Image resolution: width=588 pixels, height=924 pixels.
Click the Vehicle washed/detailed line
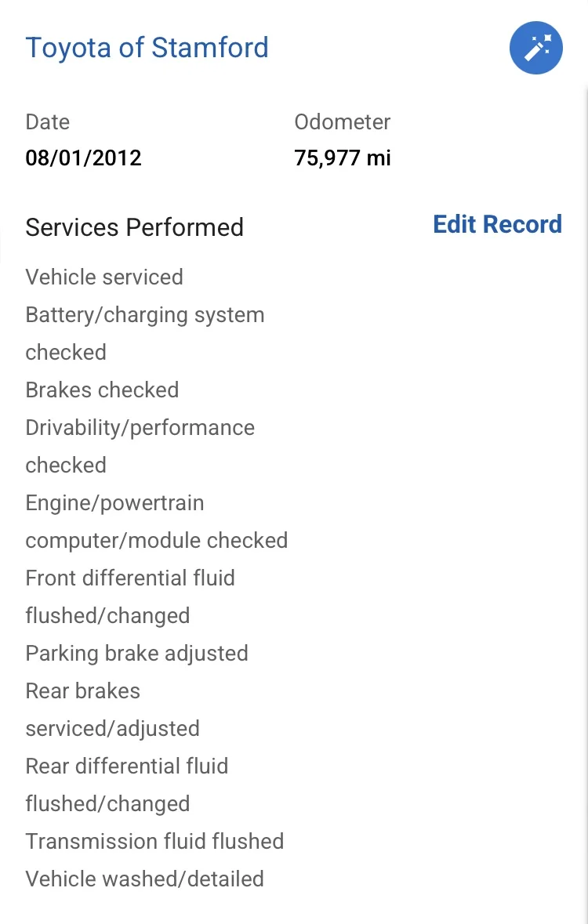(x=144, y=879)
